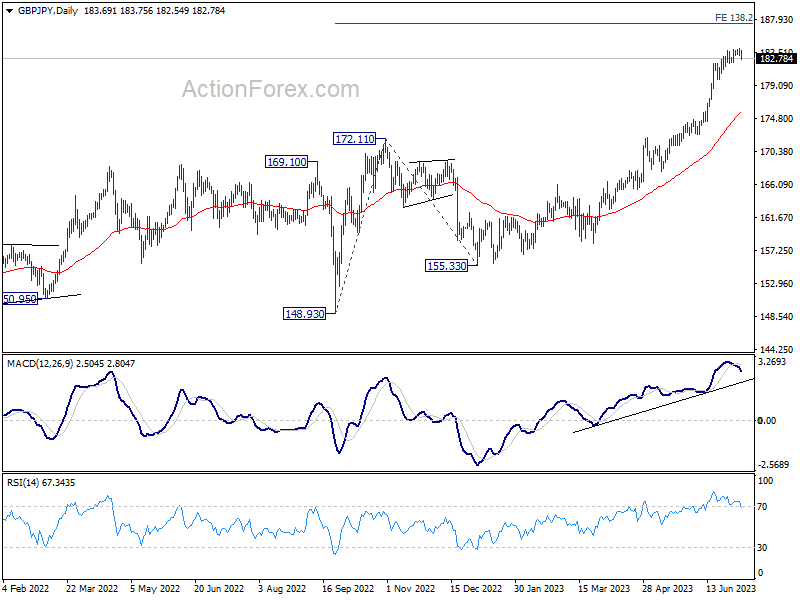Click the dropdown triangle next to GBPJPY,Daily

tap(9, 11)
